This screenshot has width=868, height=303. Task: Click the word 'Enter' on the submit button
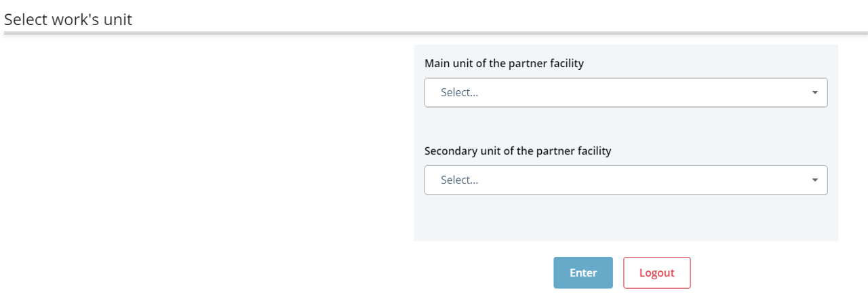583,273
